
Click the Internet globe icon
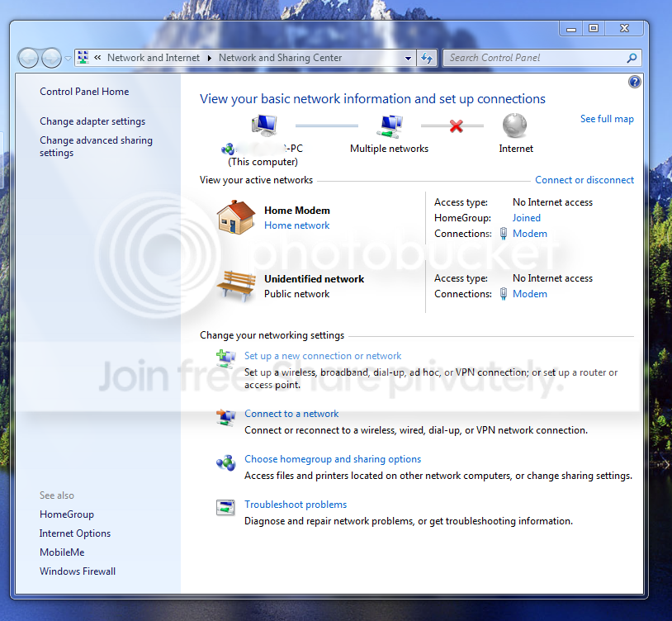coord(514,126)
